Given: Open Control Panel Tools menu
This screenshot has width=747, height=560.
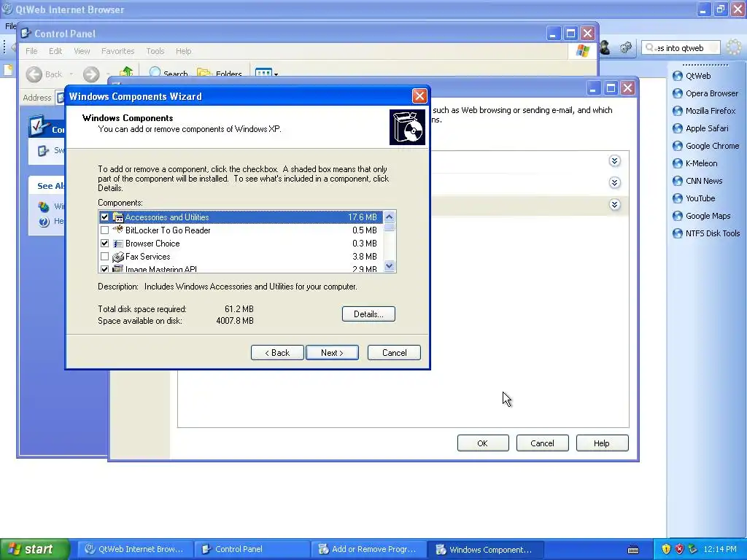Looking at the screenshot, I should (155, 51).
